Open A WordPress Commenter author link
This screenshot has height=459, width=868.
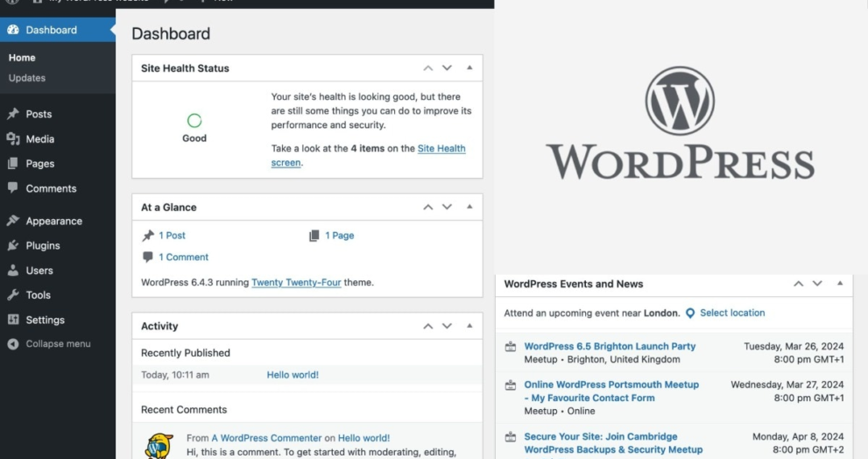[x=266, y=438]
